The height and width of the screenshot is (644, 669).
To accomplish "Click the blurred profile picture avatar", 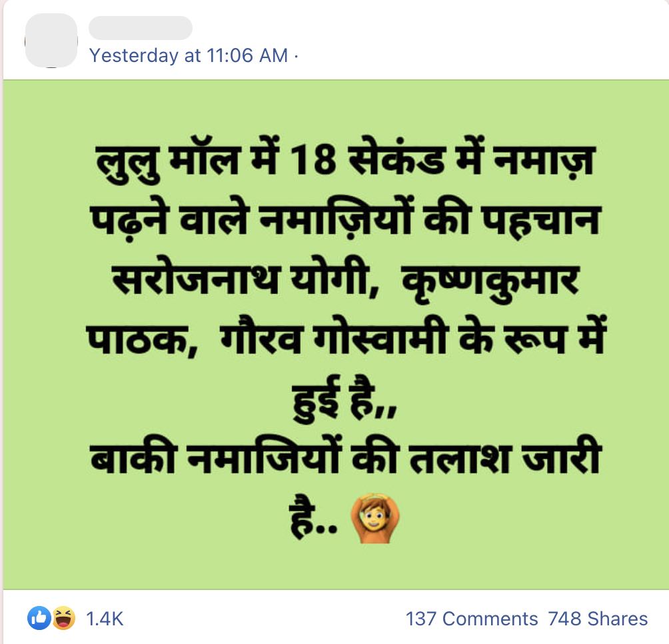I will (x=51, y=40).
